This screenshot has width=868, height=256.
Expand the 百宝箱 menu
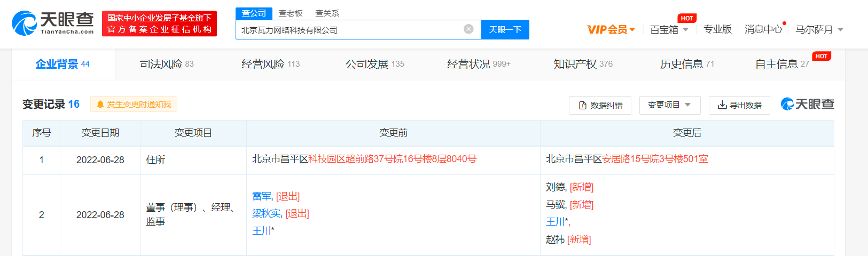(669, 29)
